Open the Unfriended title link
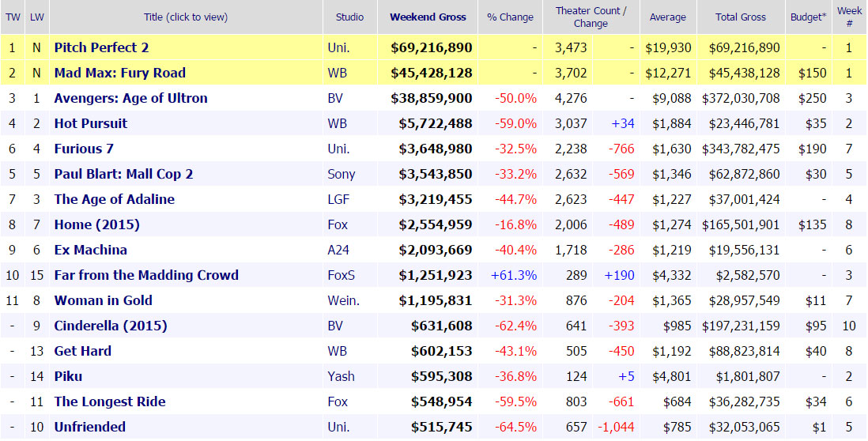This screenshot has width=868, height=441. 89,427
